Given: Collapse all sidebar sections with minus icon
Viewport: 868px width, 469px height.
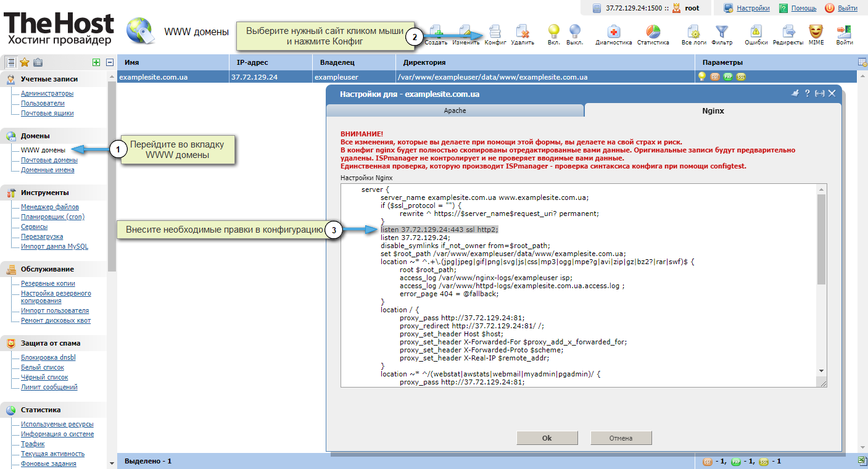Looking at the screenshot, I should (x=110, y=62).
